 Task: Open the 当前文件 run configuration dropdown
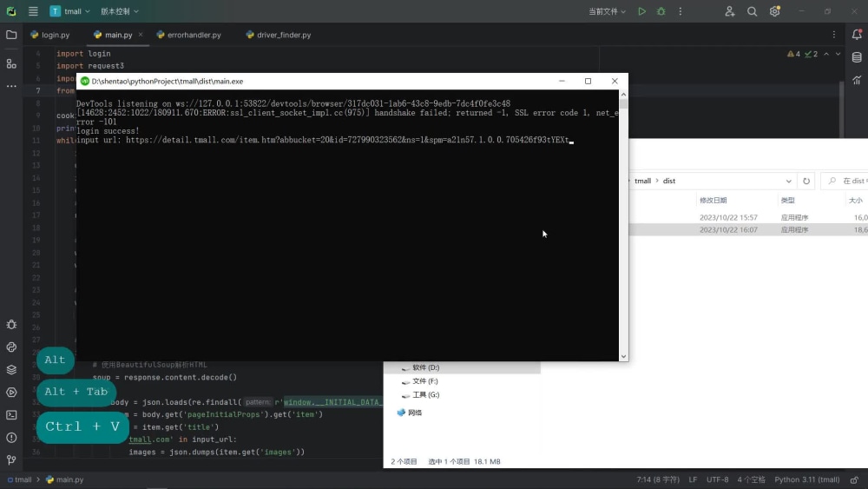coord(607,11)
